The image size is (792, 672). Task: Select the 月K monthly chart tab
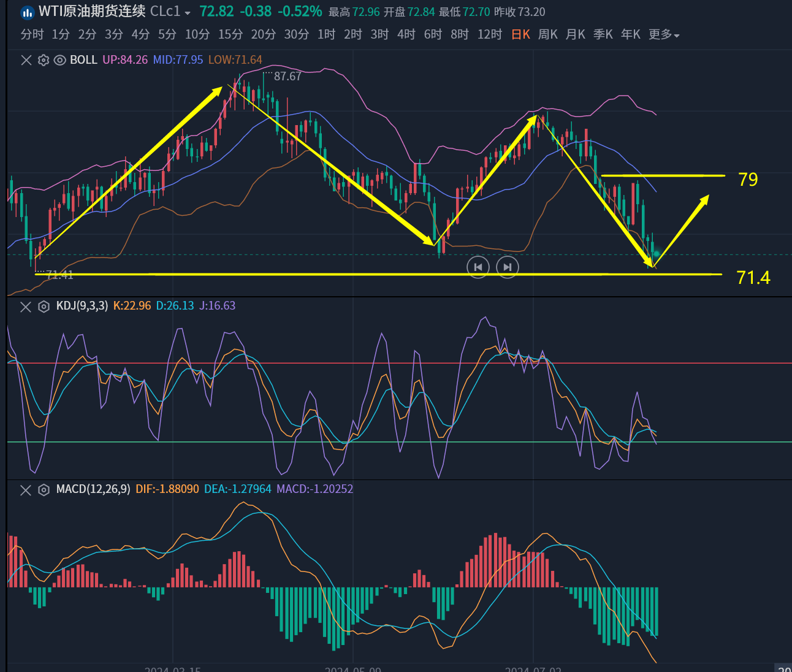[575, 35]
